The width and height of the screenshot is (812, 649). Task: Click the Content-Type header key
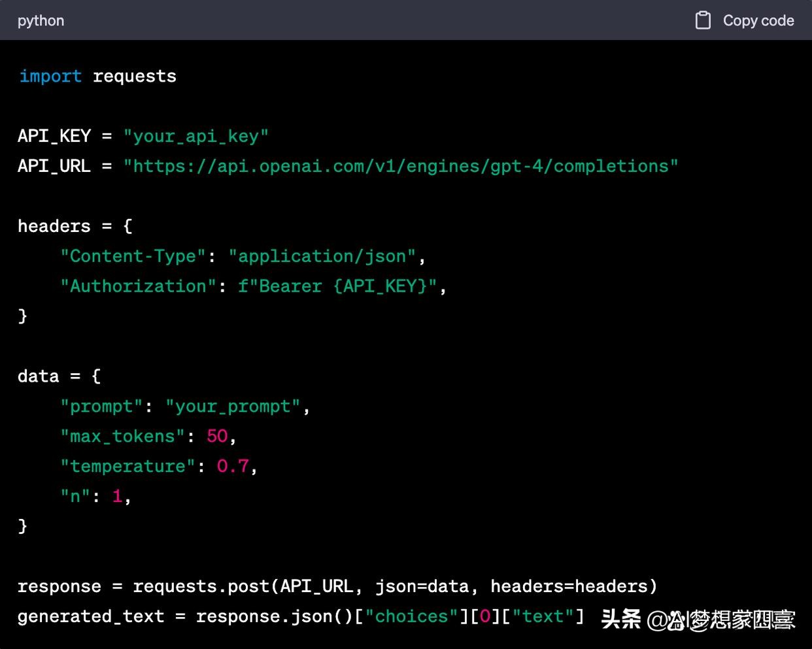[x=133, y=256]
